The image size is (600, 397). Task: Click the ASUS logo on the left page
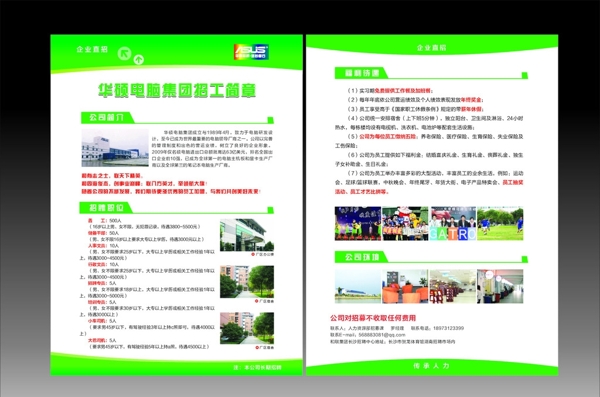coord(251,52)
